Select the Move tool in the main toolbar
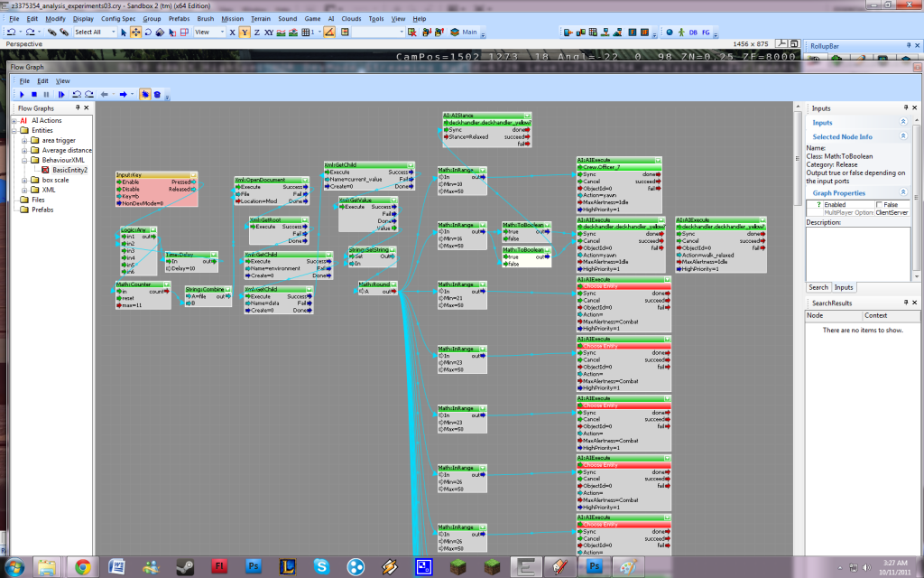Image resolution: width=924 pixels, height=578 pixels. (135, 33)
